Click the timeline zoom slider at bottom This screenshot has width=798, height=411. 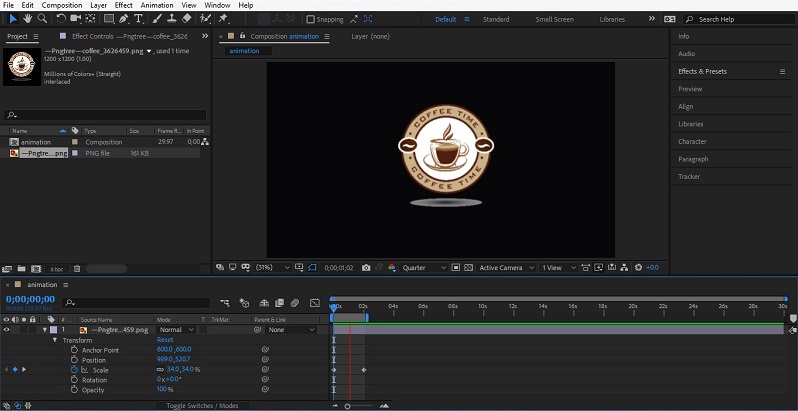(x=347, y=406)
